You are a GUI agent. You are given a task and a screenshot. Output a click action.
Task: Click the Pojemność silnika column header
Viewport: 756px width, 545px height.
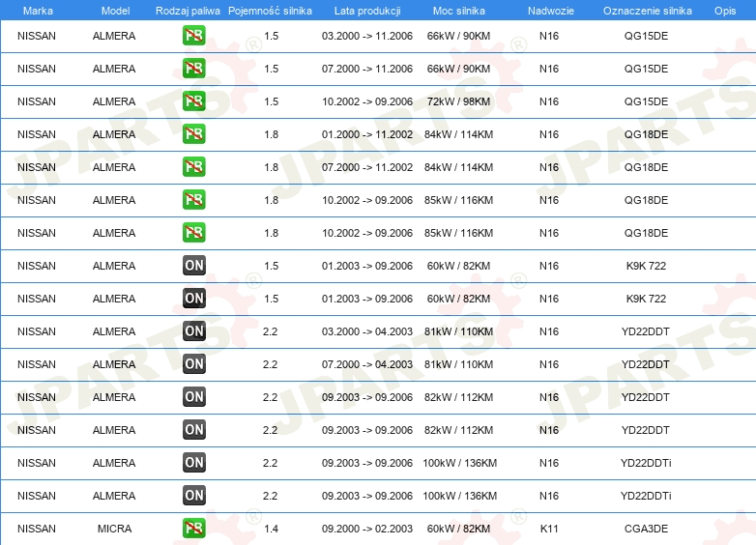point(270,11)
